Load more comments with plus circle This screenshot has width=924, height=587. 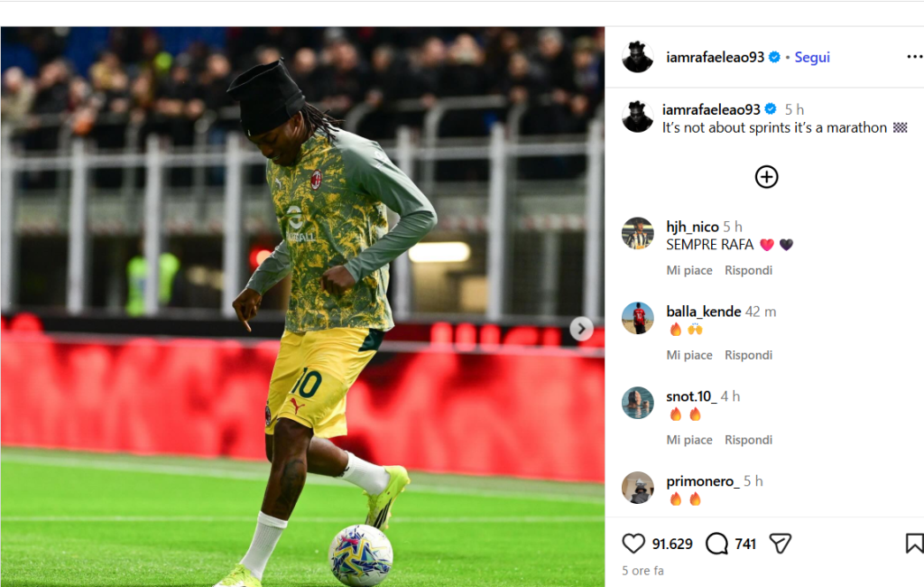coord(766,177)
